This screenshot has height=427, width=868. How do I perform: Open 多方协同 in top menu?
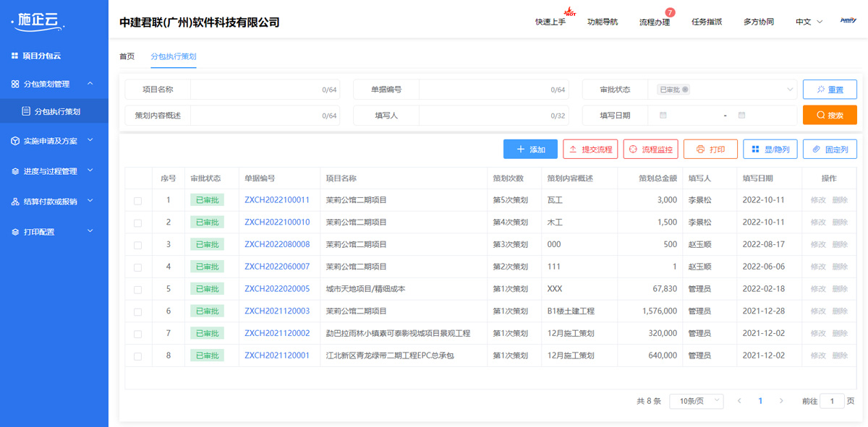[759, 22]
